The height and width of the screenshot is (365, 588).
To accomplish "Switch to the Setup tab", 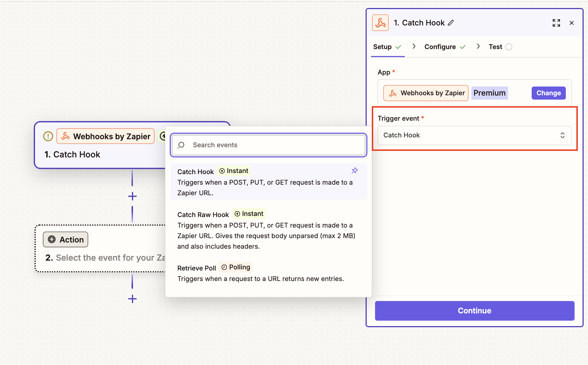I will pos(387,47).
